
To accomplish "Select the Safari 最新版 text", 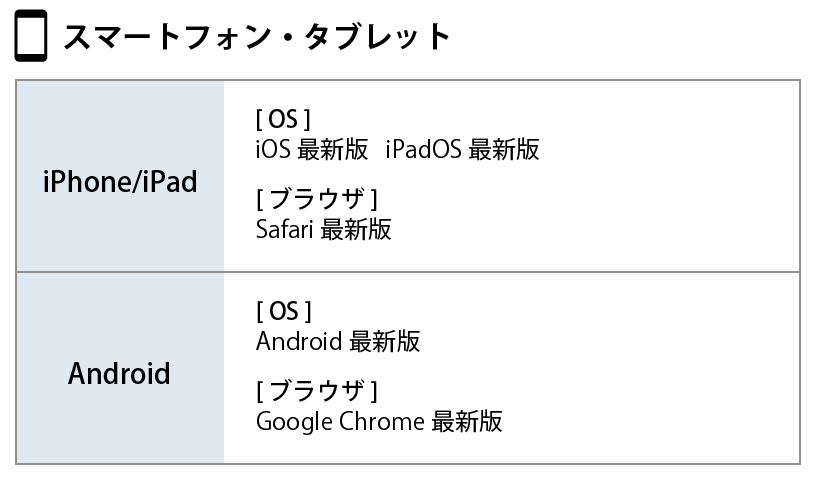I will point(323,230).
